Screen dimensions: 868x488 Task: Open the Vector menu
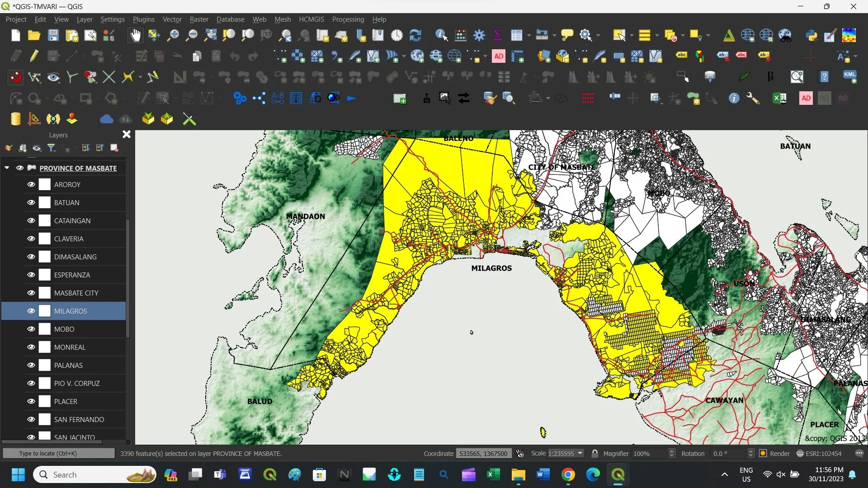coord(172,19)
